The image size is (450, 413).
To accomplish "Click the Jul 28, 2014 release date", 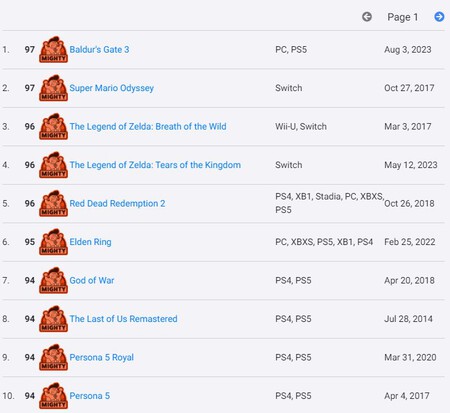I will coord(408,319).
